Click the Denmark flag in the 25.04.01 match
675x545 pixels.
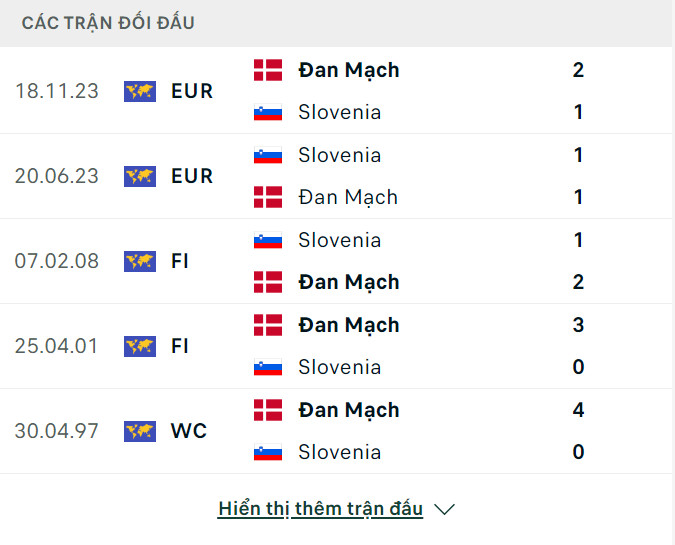[x=267, y=325]
